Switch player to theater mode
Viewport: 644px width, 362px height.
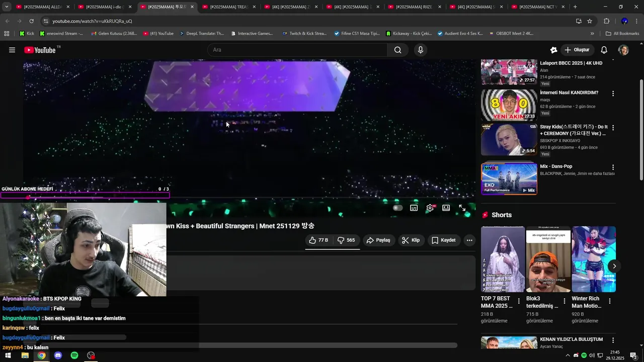point(446,208)
